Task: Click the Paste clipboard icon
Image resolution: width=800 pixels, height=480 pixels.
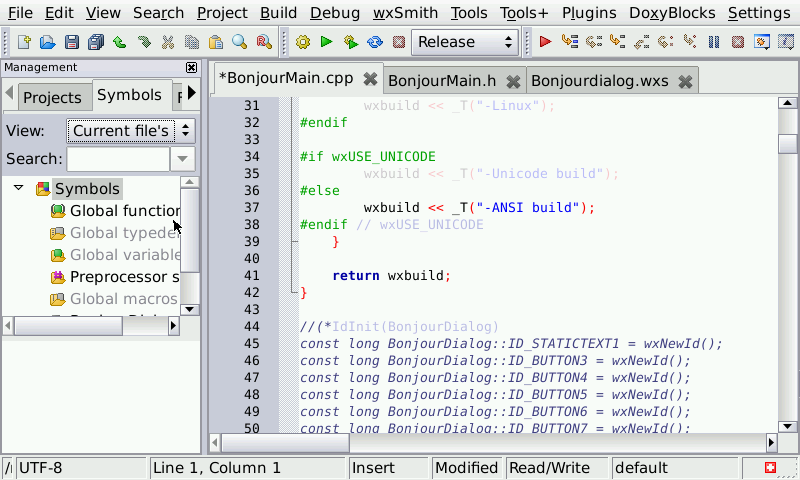Action: click(x=215, y=42)
